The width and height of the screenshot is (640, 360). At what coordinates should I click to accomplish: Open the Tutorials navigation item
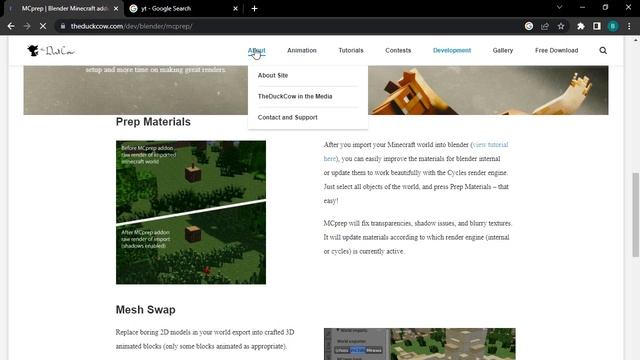click(351, 50)
